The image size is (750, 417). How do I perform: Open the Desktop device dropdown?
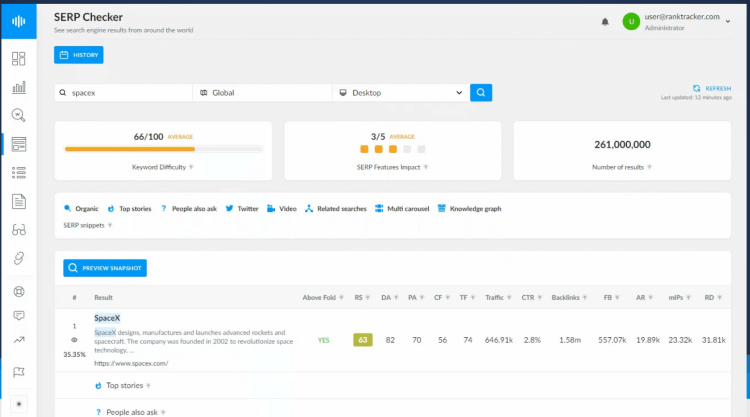(x=401, y=93)
